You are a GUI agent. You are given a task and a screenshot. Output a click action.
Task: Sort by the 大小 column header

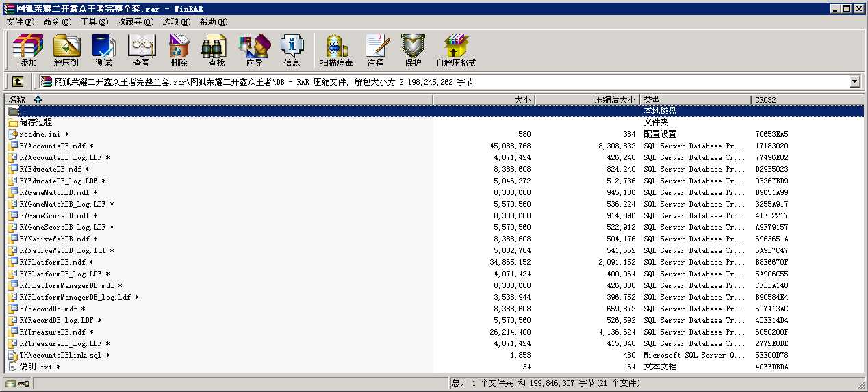483,100
